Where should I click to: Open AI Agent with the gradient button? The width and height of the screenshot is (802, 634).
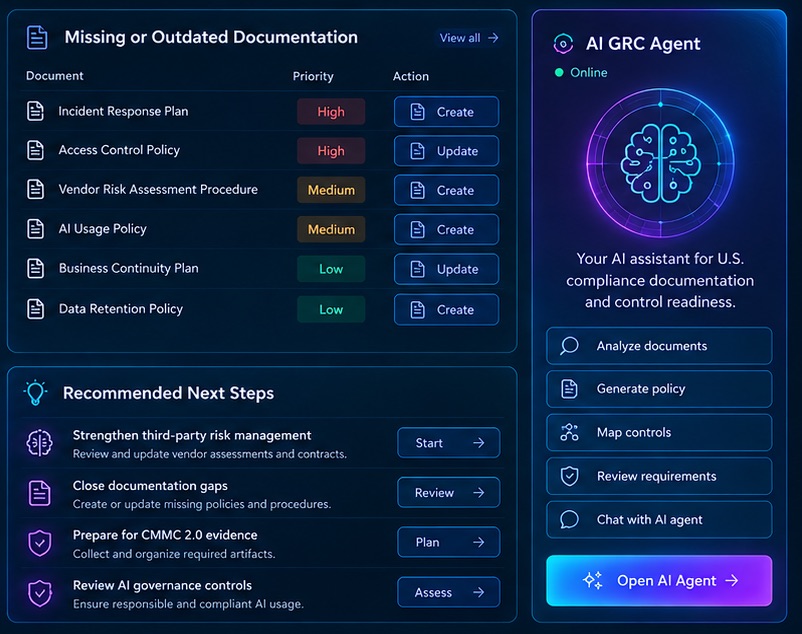coord(659,580)
